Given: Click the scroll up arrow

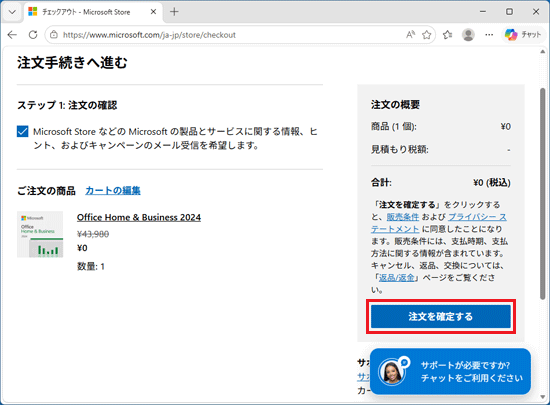Looking at the screenshot, I should [543, 52].
